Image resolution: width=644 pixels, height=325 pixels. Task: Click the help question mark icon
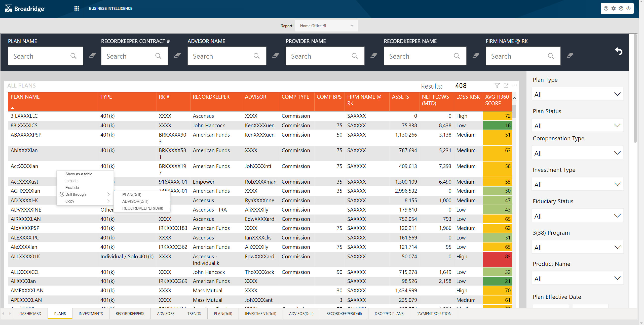click(x=606, y=9)
